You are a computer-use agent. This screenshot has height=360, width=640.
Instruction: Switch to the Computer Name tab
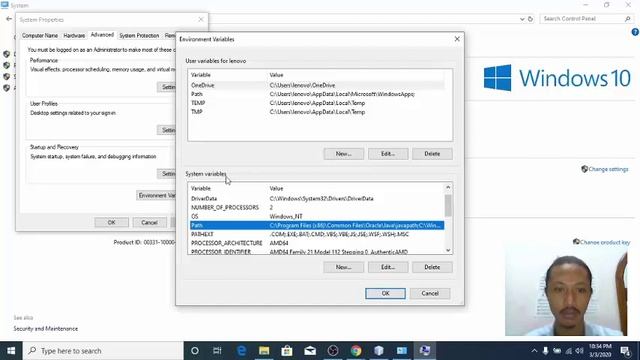tap(40, 36)
